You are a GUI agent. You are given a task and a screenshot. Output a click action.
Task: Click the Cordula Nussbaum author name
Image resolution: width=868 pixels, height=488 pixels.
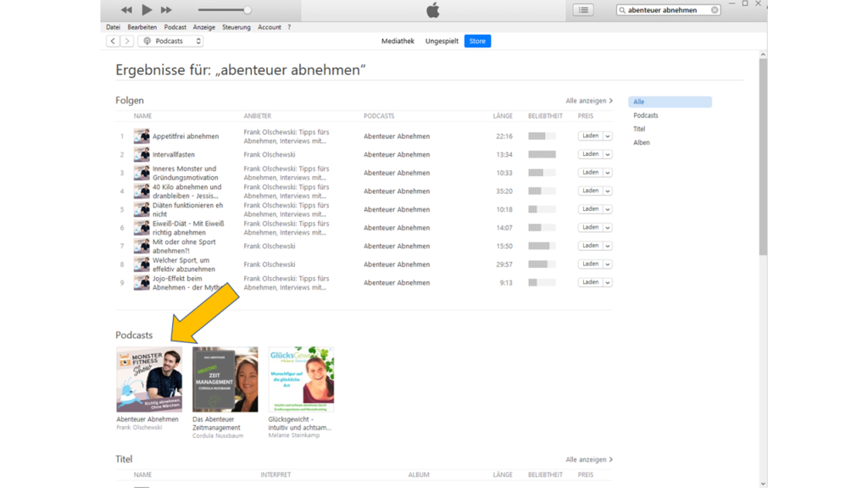[x=218, y=436]
